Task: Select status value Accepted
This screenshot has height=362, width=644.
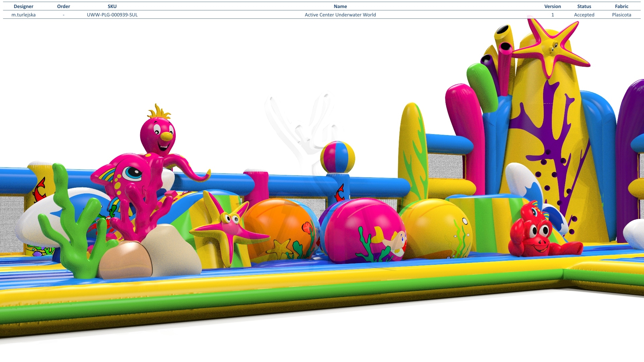Action: coord(584,15)
